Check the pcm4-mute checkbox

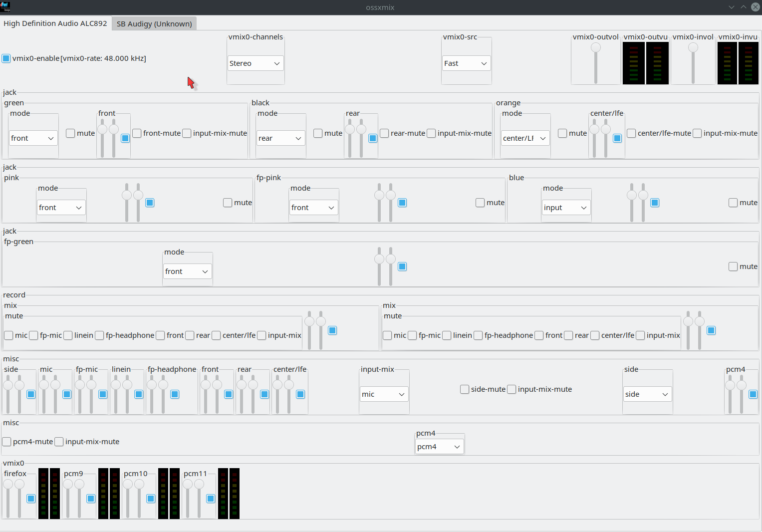coord(7,442)
